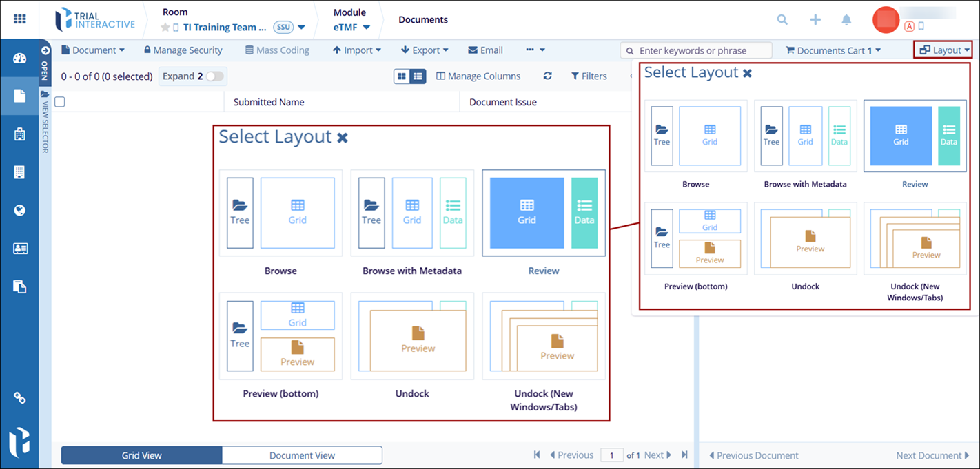The width and height of the screenshot is (980, 469).
Task: Check the select-all checkbox in grid header
Action: click(x=60, y=102)
